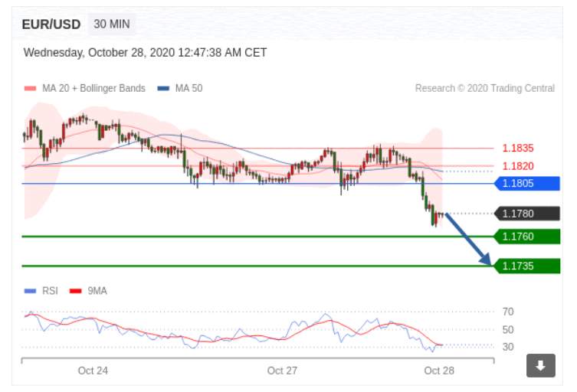The image size is (577, 392).
Task: Click the red 9MA color swatch
Action: coord(75,291)
